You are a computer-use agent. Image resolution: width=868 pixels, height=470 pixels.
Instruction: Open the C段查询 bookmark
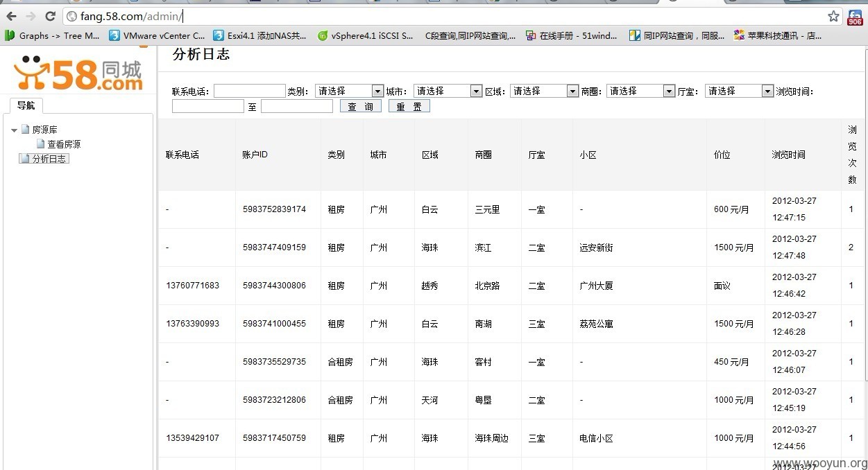470,35
